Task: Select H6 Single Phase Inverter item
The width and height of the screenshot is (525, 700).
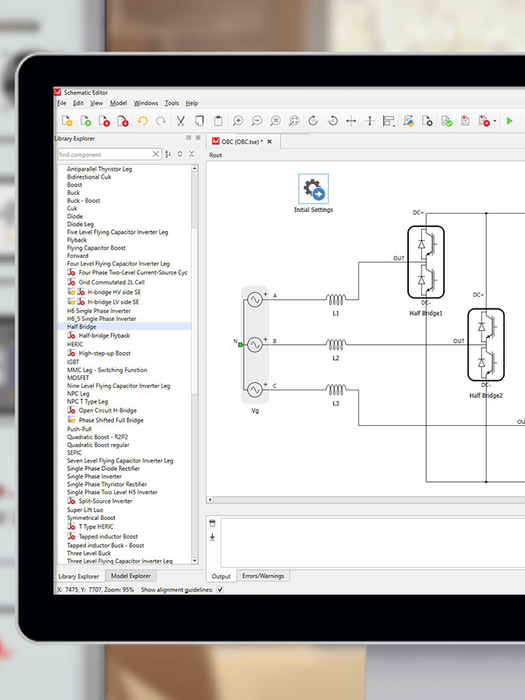Action: (x=99, y=311)
